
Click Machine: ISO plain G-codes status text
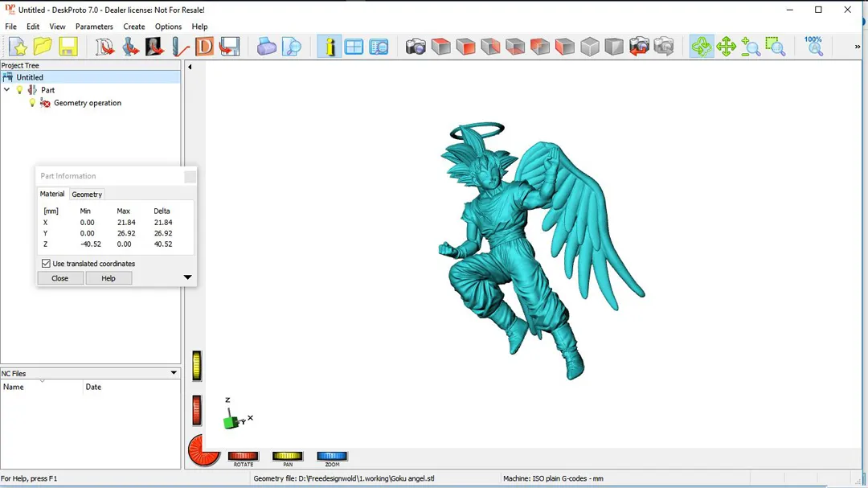553,478
